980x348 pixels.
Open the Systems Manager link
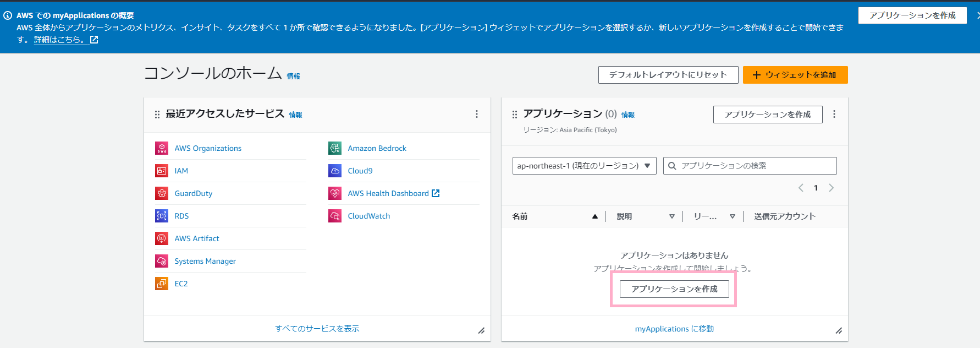point(205,261)
